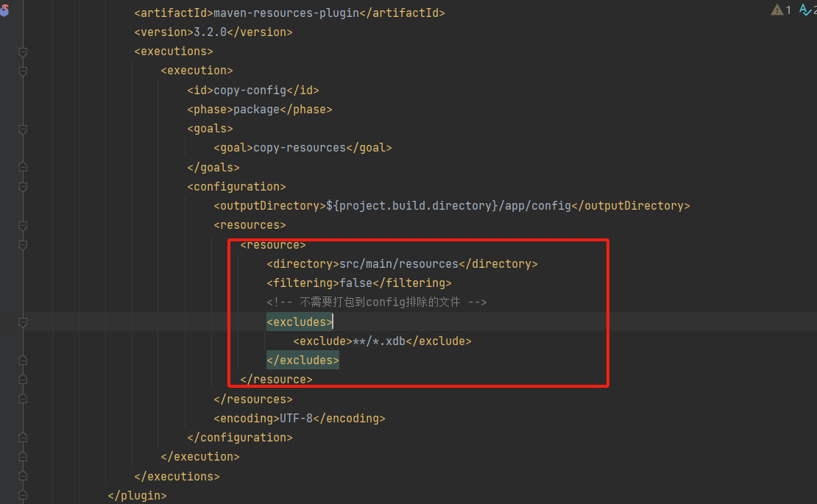The width and height of the screenshot is (817, 504).
Task: Click the copy-config id value
Action: [250, 90]
